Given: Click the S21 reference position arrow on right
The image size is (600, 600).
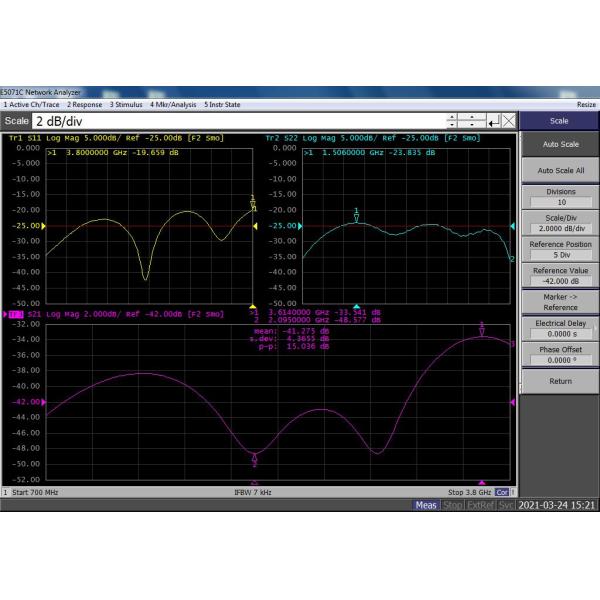Looking at the screenshot, I should [x=513, y=402].
